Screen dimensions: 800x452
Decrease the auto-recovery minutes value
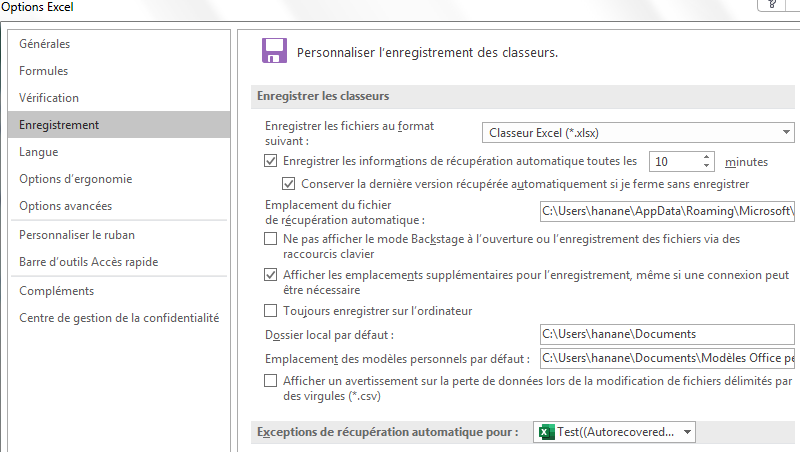706,166
